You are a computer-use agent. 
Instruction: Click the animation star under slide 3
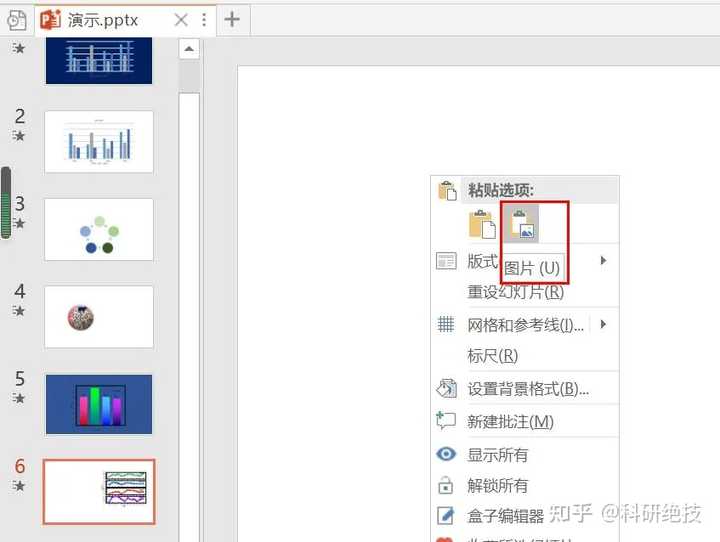point(19,223)
